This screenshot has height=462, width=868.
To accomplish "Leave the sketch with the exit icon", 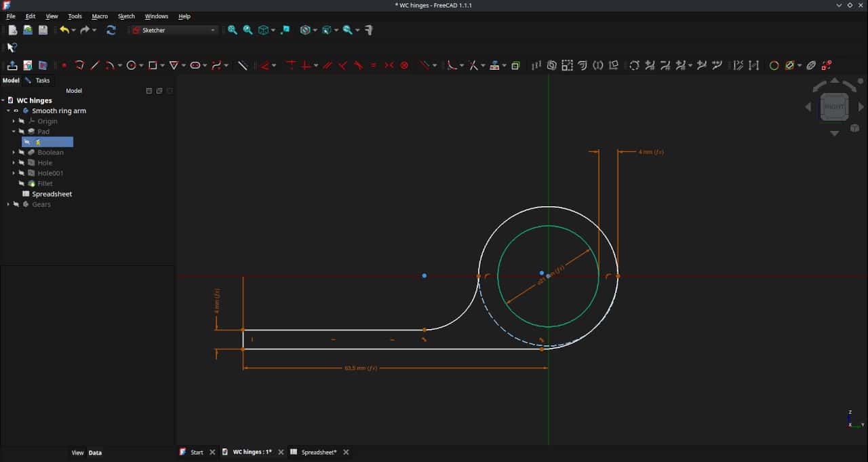I will (x=12, y=66).
